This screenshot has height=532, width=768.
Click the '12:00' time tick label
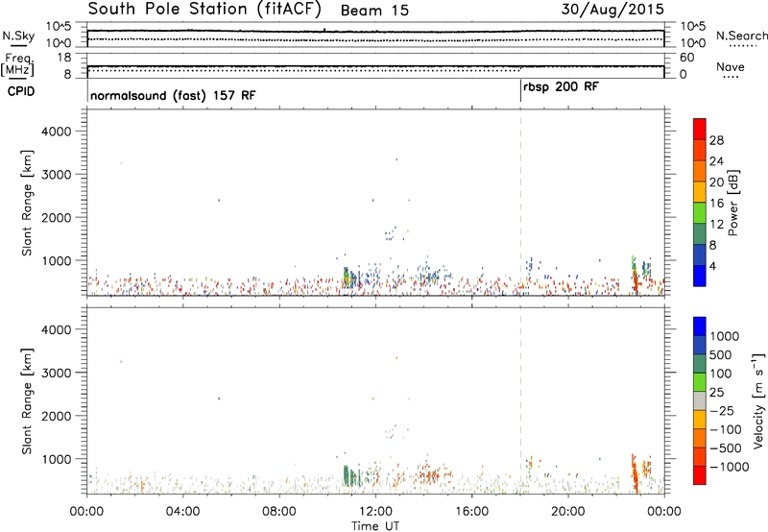[375, 512]
